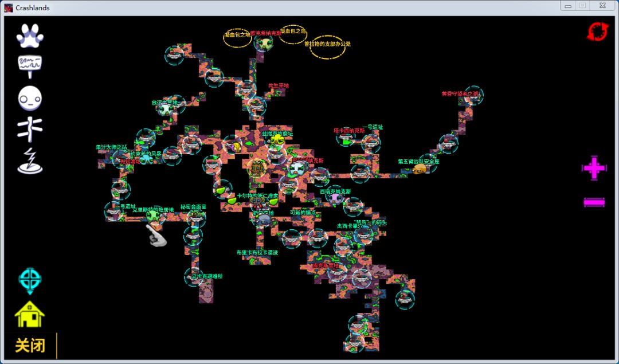Center map on player with crosshair icon
Screen dimensions: 619x364
coord(30,281)
